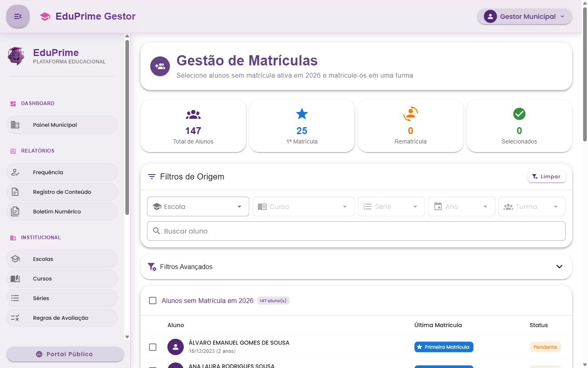Select Painel Municipal in the sidebar

(x=62, y=125)
